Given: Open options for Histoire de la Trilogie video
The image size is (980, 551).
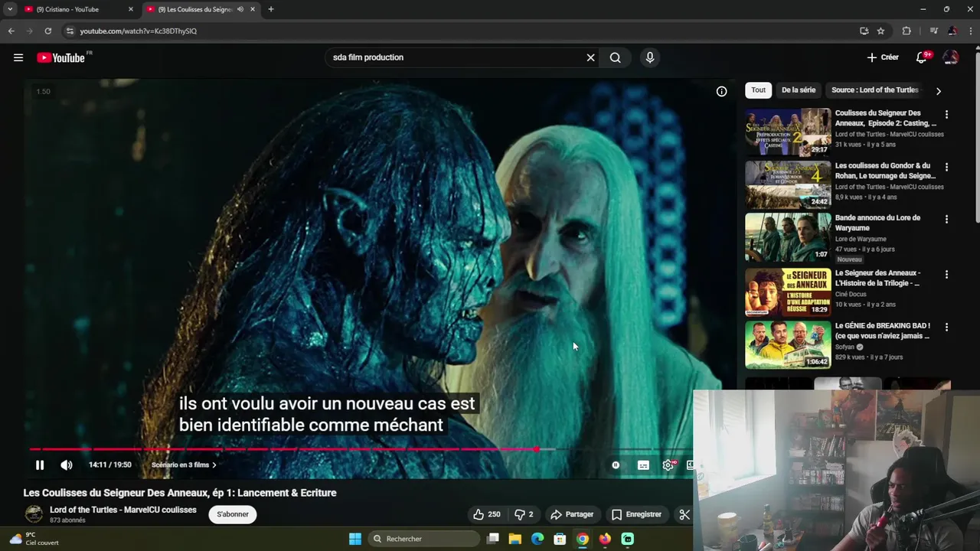Looking at the screenshot, I should pyautogui.click(x=946, y=274).
